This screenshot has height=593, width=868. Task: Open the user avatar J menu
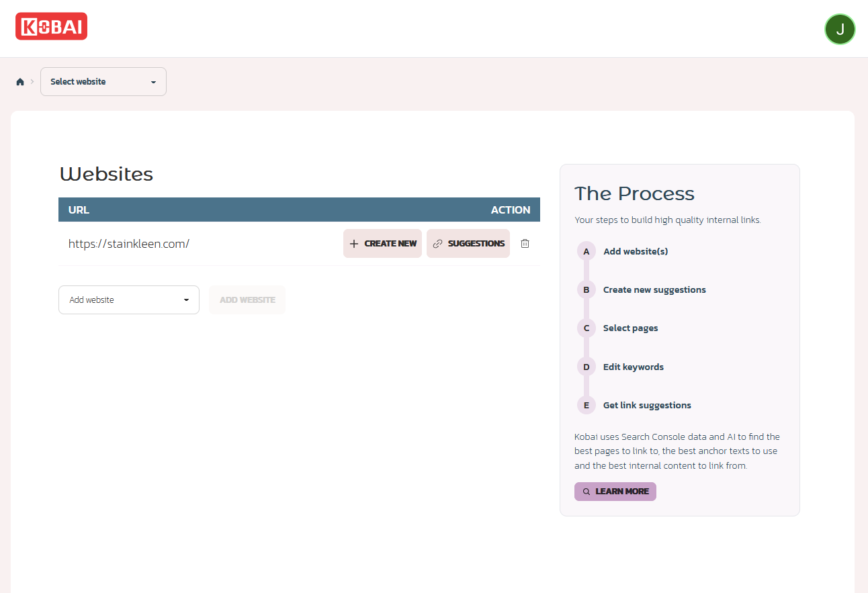[x=840, y=29]
